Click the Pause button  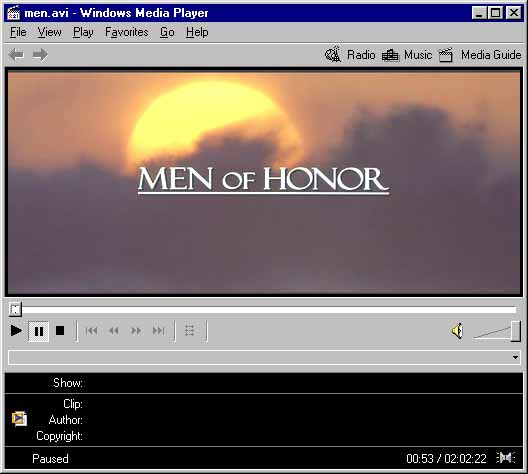[x=39, y=331]
